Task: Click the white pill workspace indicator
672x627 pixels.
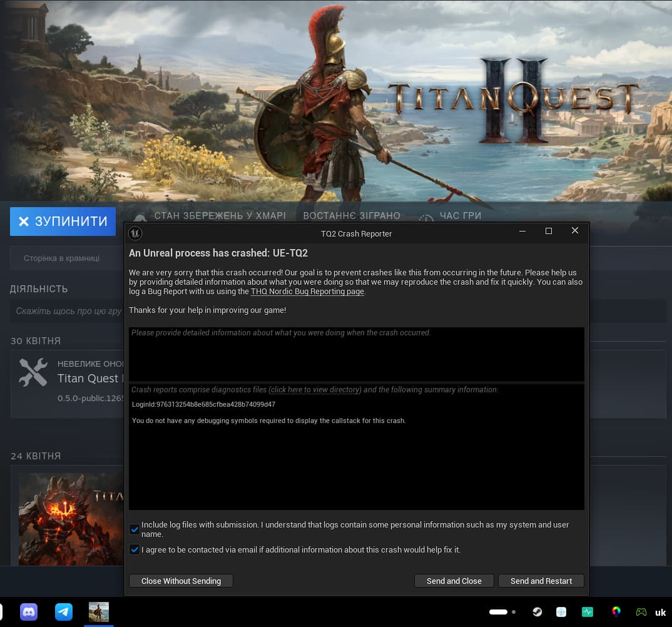Action: click(498, 612)
